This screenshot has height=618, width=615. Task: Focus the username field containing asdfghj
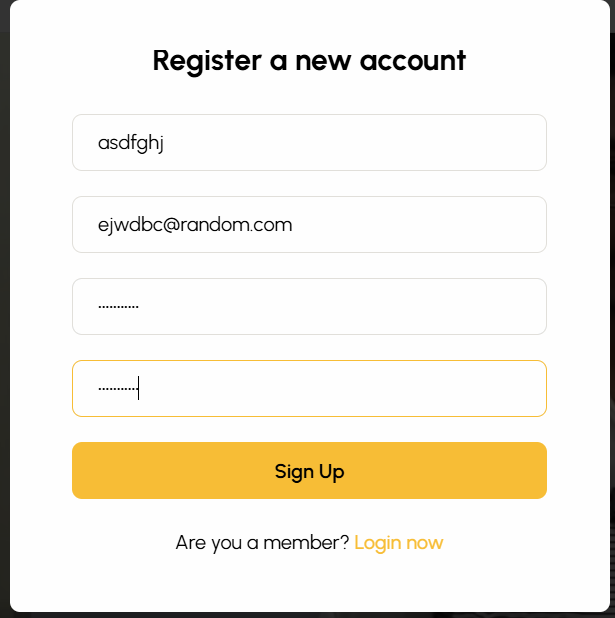(x=309, y=143)
